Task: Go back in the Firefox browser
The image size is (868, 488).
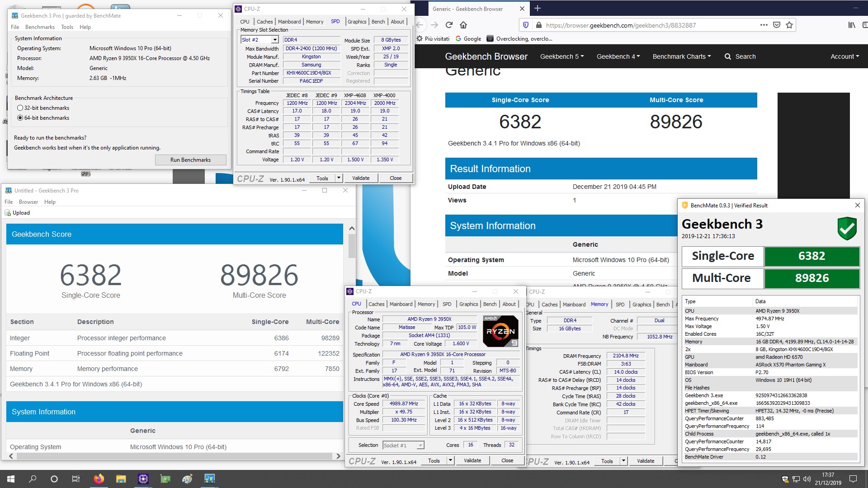Action: pos(420,25)
